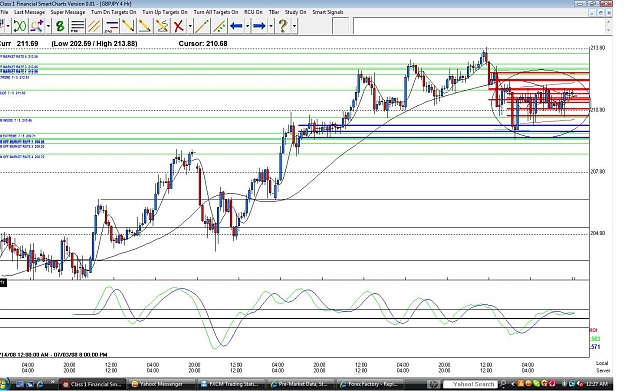Select the blue and red lines tool

point(111,26)
